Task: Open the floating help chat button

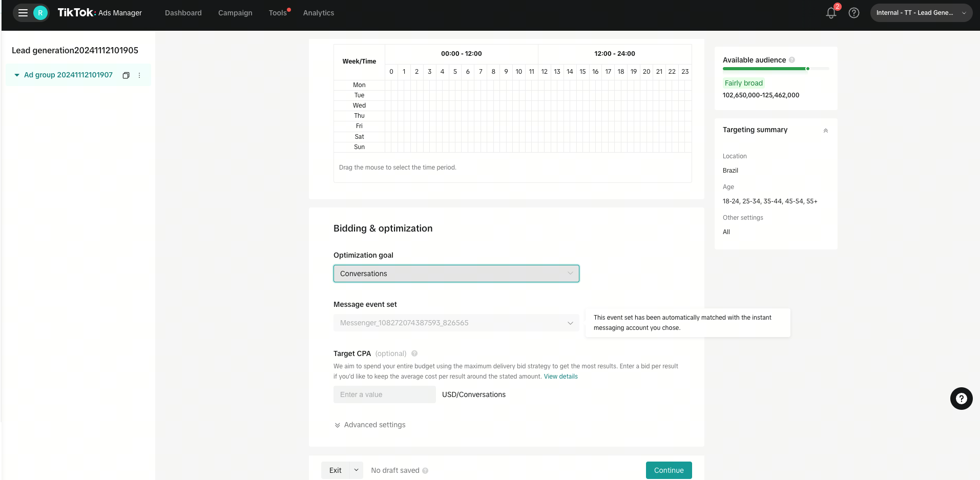Action: [x=962, y=399]
